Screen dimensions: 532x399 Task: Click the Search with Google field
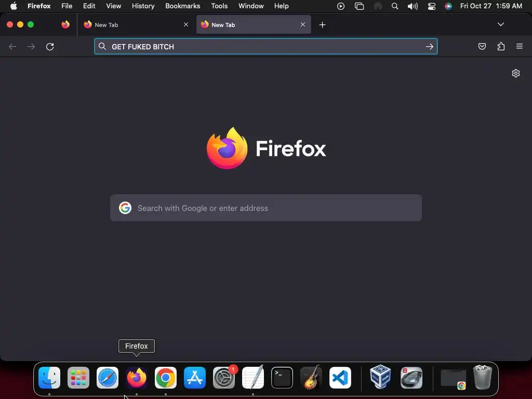266,208
